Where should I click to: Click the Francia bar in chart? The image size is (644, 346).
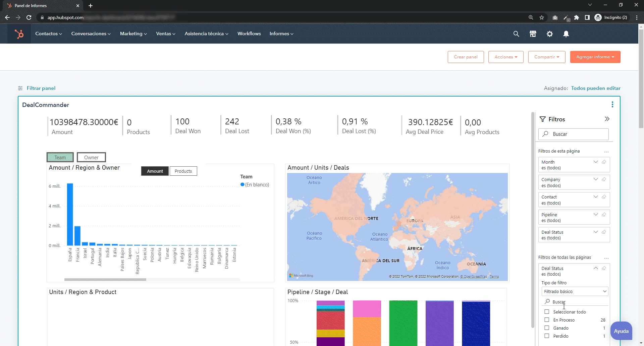pyautogui.click(x=77, y=236)
